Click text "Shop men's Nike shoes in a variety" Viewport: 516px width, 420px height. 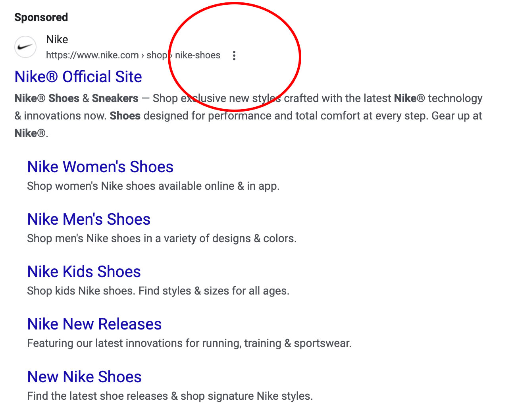click(108, 238)
